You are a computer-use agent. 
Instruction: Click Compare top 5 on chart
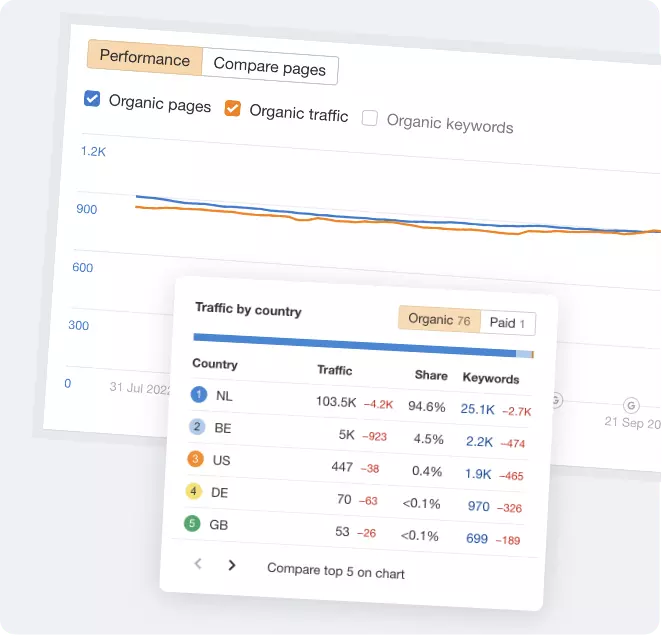click(x=336, y=571)
